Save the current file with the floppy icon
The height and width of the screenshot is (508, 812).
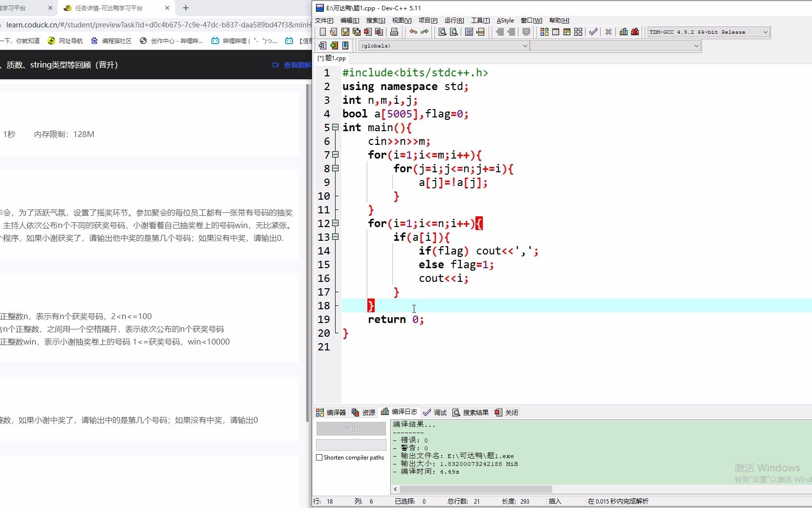[345, 32]
